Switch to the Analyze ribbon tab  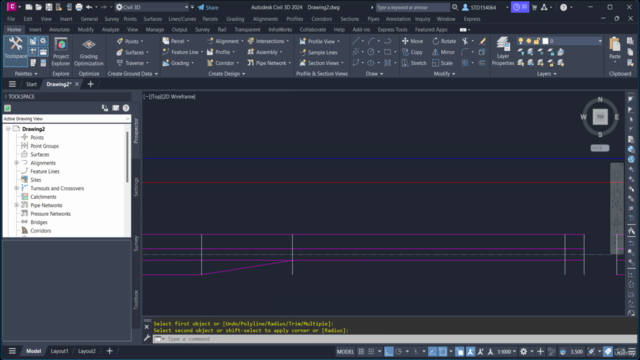click(x=110, y=30)
